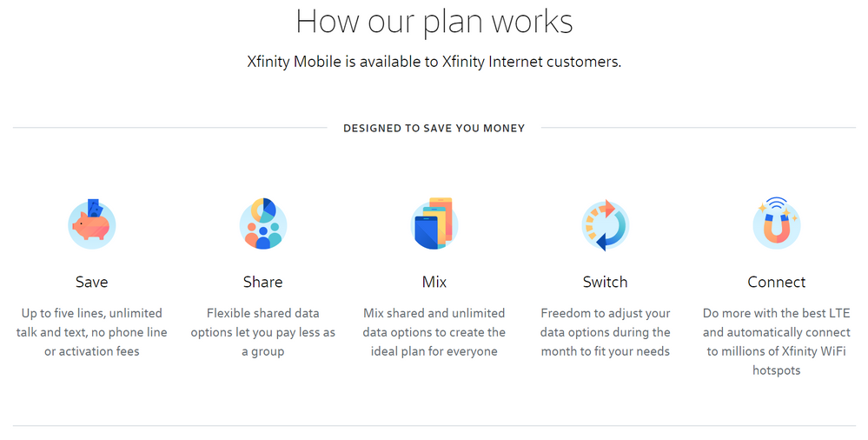Image resolution: width=868 pixels, height=440 pixels.
Task: Select the stacked phones Mix icon
Action: pyautogui.click(x=434, y=224)
